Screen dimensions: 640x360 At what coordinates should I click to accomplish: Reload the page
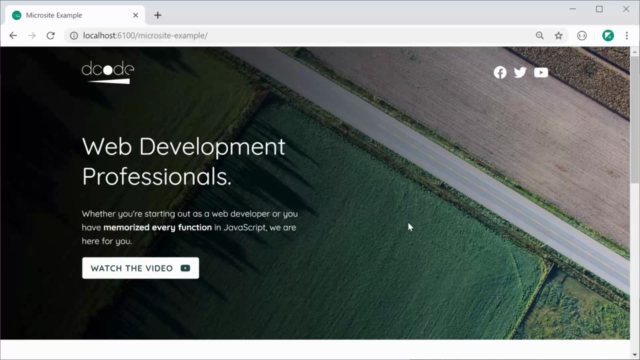[x=51, y=36]
